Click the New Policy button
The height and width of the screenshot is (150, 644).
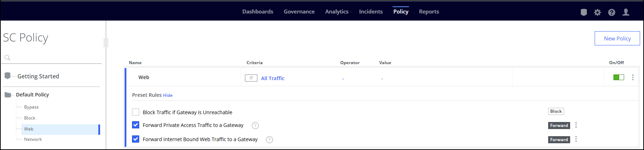617,38
